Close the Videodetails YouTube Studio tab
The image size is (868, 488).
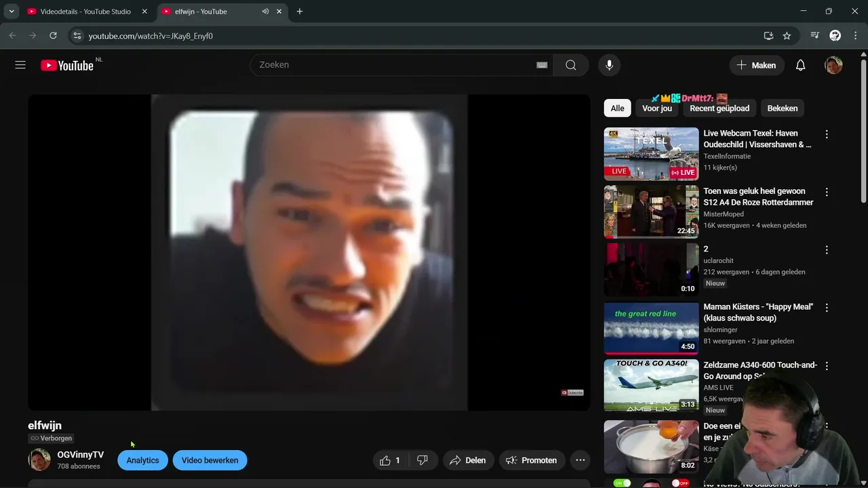pyautogui.click(x=144, y=12)
